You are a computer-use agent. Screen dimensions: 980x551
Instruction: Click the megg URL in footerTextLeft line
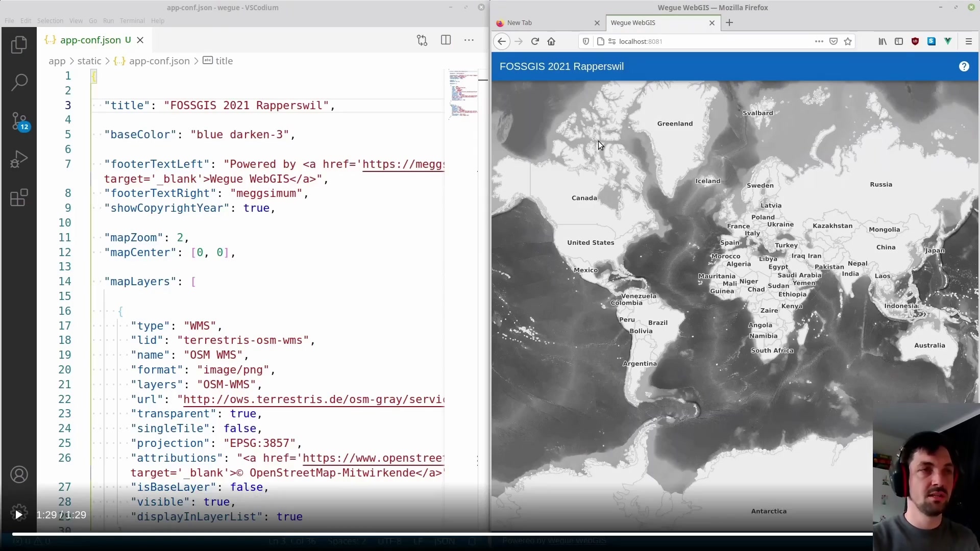pyautogui.click(x=404, y=164)
